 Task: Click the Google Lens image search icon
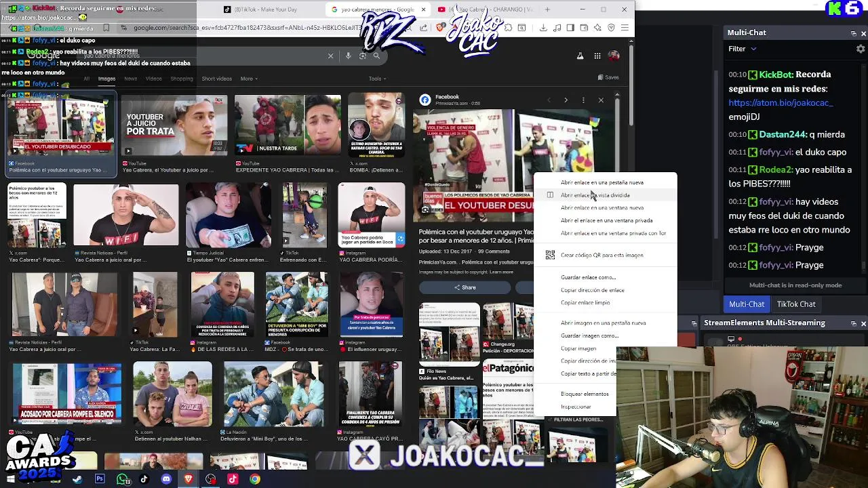pos(363,56)
